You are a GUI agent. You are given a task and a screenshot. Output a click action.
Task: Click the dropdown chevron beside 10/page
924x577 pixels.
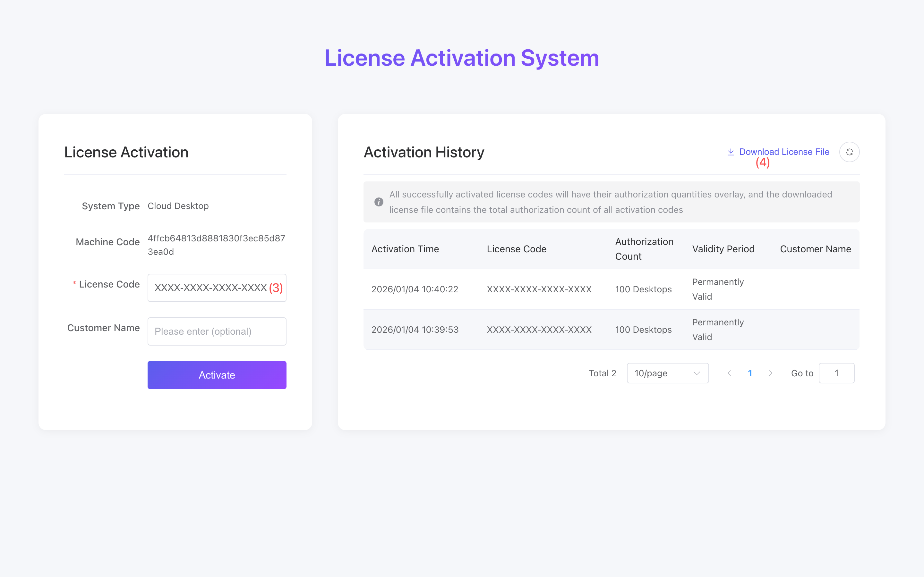pyautogui.click(x=697, y=373)
